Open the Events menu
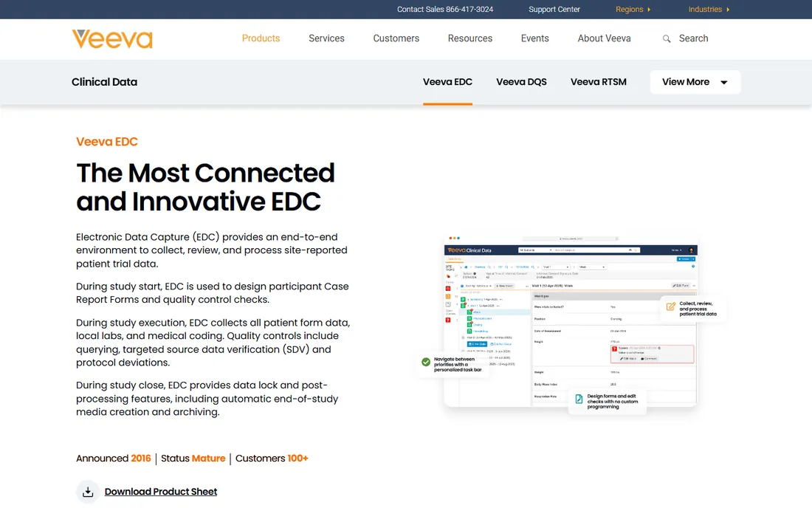 pos(534,38)
